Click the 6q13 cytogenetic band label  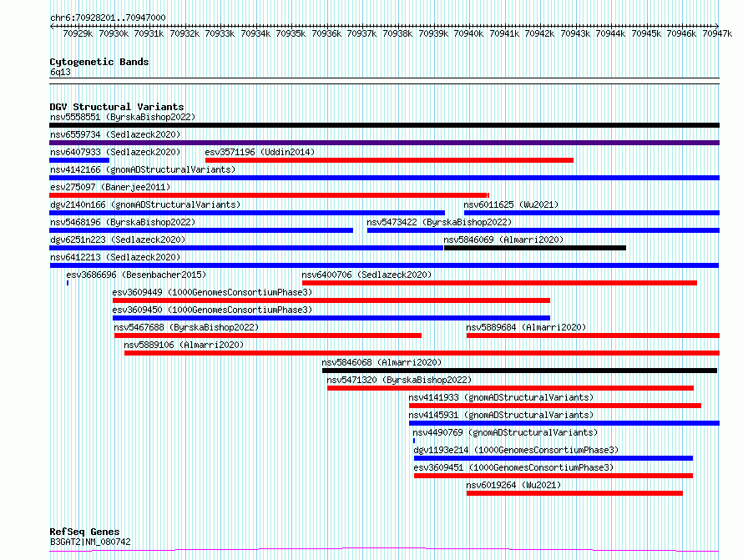(x=60, y=72)
